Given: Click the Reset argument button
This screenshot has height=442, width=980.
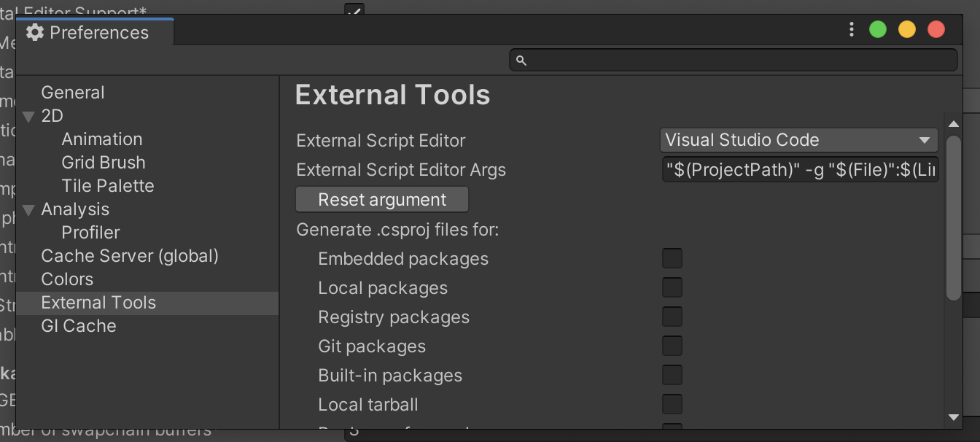Looking at the screenshot, I should [x=381, y=199].
